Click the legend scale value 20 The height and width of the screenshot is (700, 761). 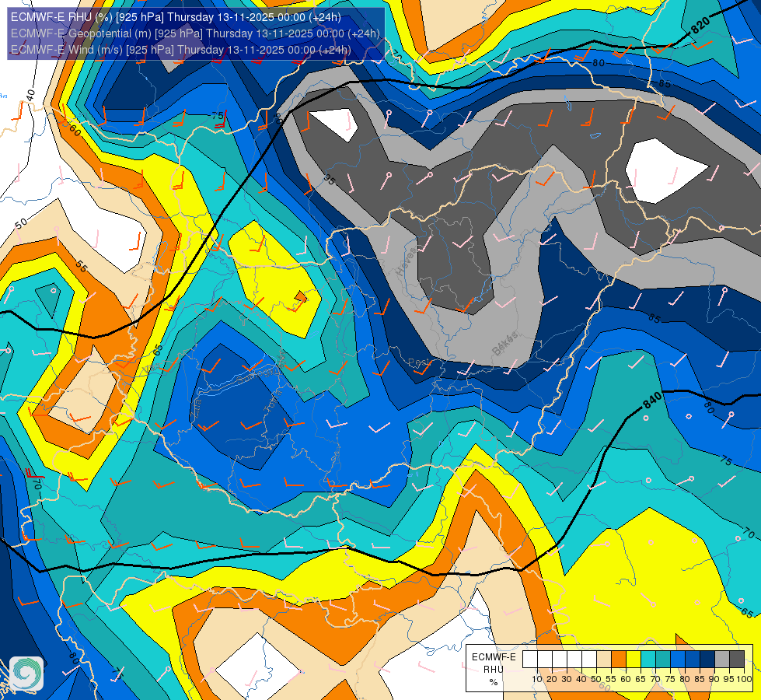point(552,679)
